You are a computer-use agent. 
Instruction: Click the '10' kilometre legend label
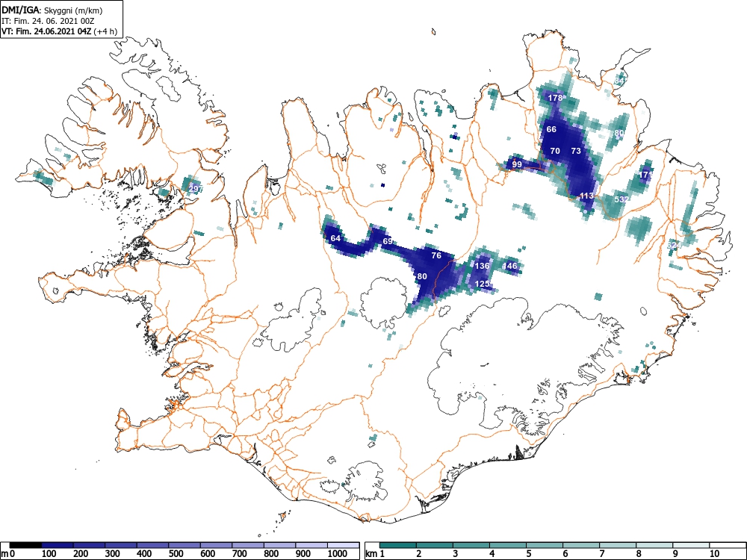(714, 554)
